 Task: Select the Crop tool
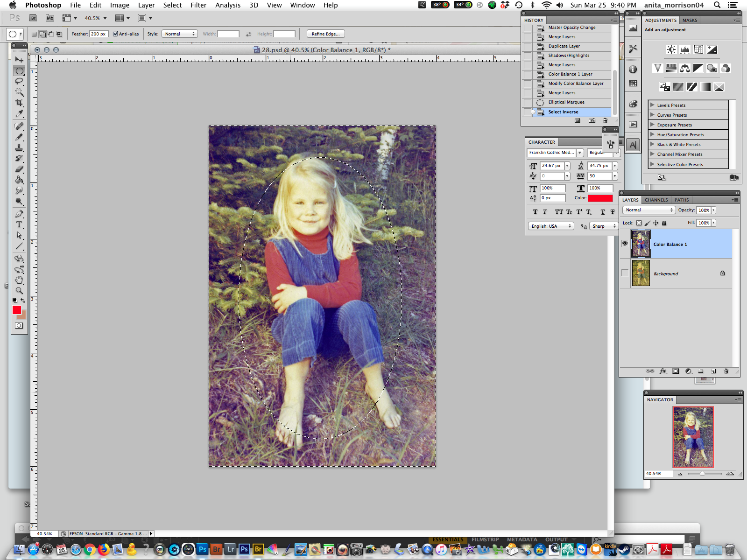click(19, 103)
